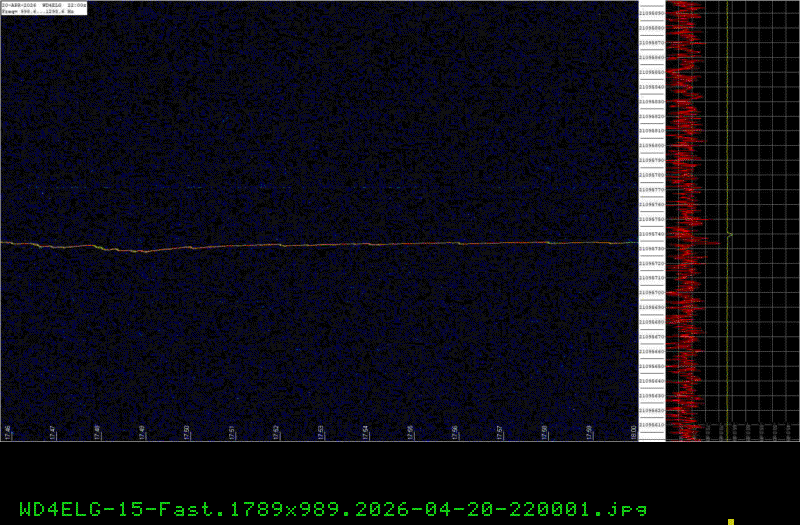Click the 21095610 frequency scale label

(x=651, y=424)
